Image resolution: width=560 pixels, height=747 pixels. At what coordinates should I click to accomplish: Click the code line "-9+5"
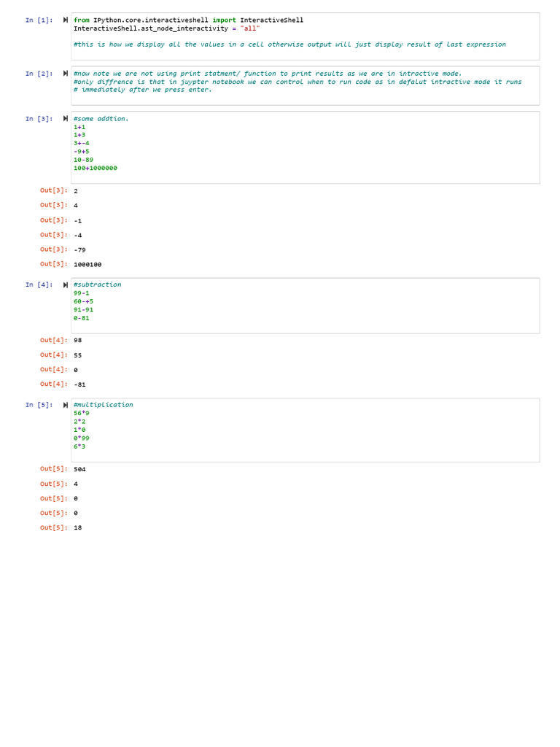(82, 152)
